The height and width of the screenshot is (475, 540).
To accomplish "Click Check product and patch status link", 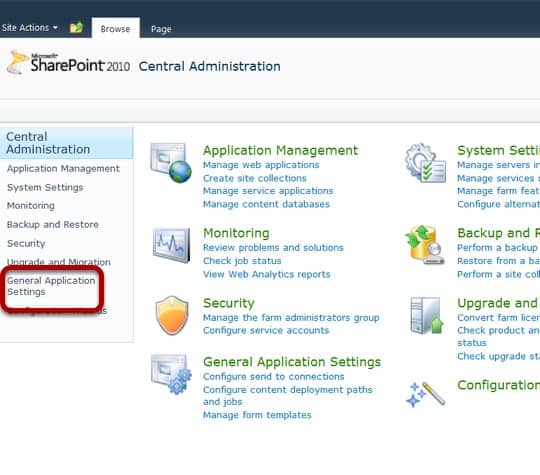I will (x=498, y=337).
